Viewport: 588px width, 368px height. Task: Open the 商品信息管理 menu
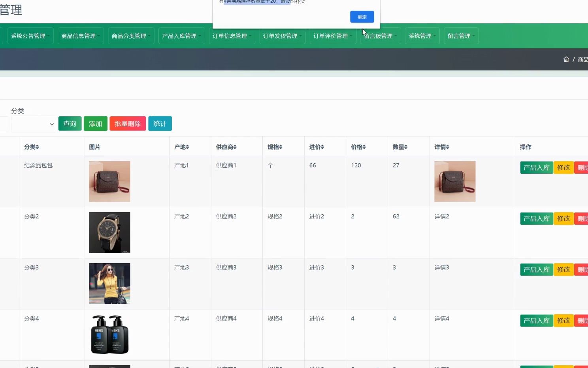(81, 36)
